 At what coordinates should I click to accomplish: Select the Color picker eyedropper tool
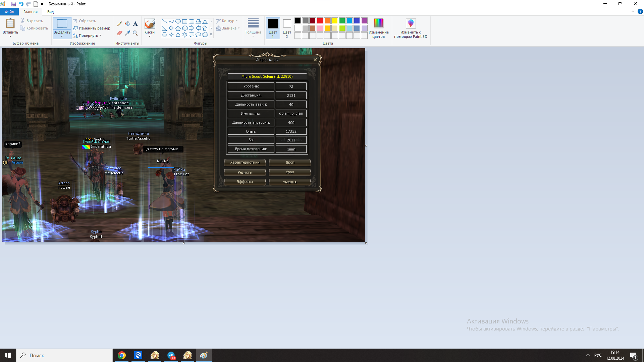pos(127,33)
